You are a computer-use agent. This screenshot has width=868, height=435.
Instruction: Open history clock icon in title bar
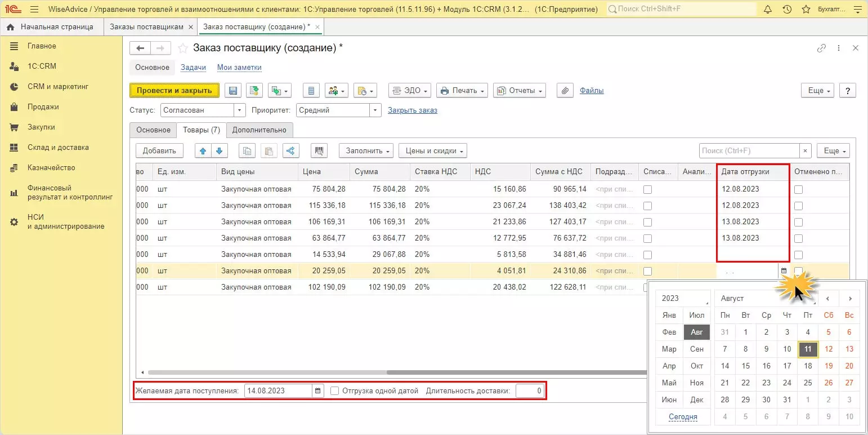787,10
